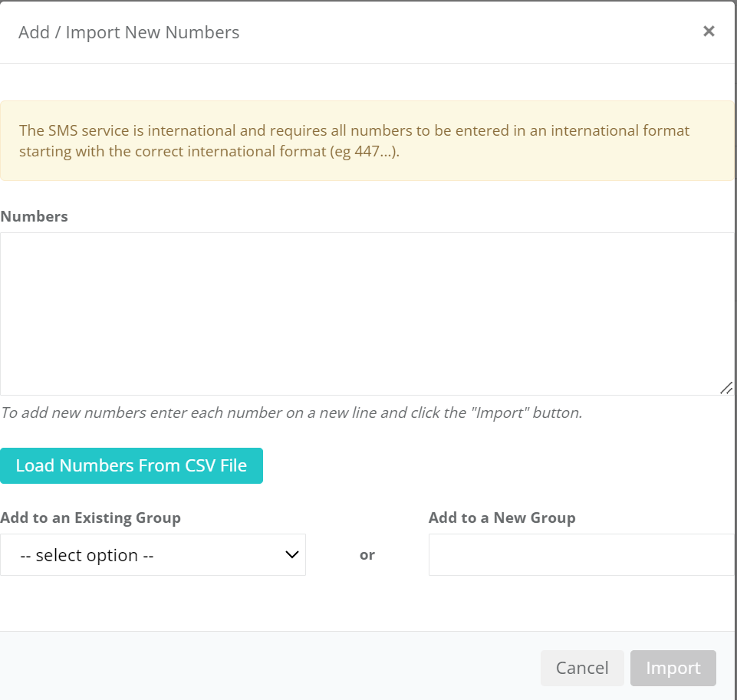This screenshot has width=737, height=700.
Task: Click the chevron arrow on the group selector
Action: click(291, 555)
